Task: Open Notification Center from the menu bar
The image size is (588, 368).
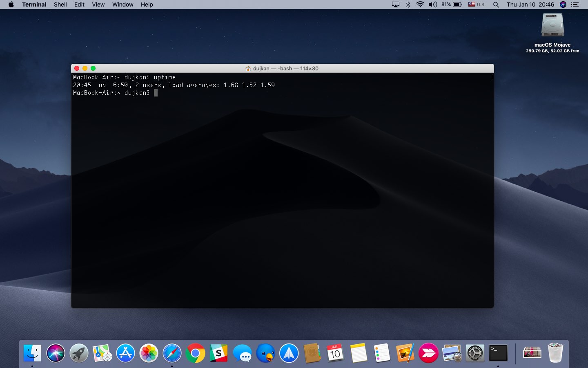Action: [575, 4]
